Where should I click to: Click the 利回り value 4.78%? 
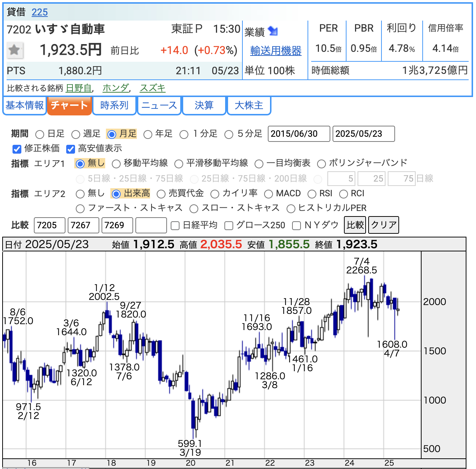coord(402,49)
